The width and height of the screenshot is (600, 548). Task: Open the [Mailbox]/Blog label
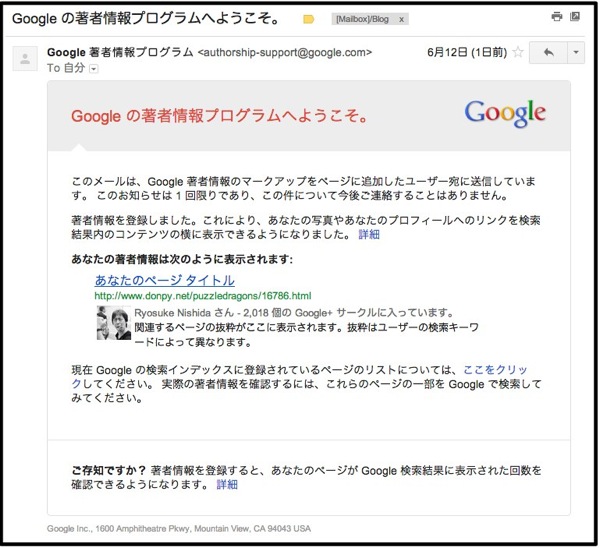pyautogui.click(x=362, y=19)
